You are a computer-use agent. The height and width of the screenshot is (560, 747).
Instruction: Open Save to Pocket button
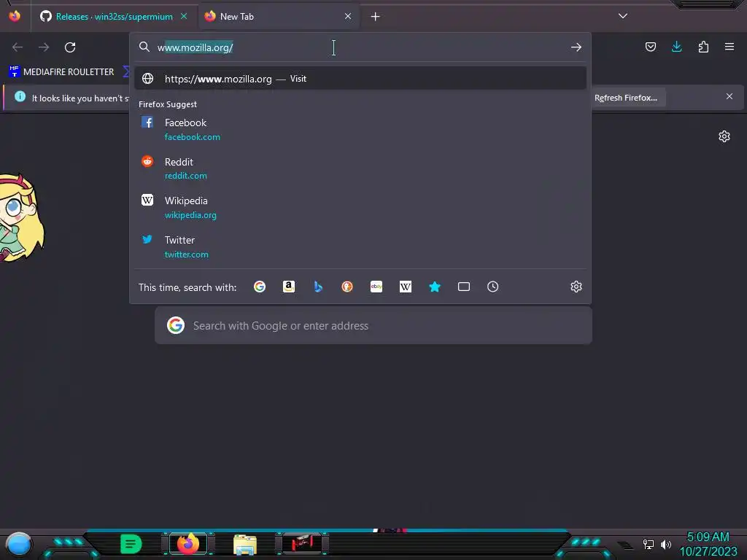click(650, 47)
